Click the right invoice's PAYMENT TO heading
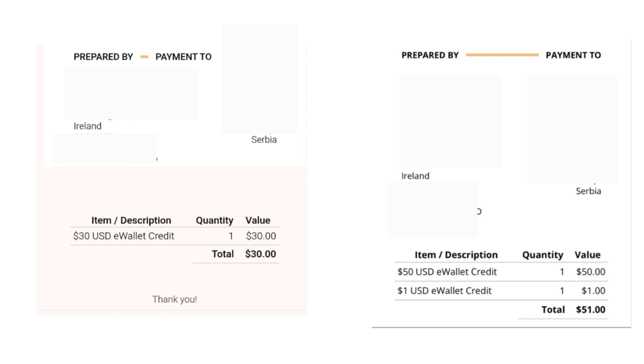Viewport: 644px width, 364px height. click(x=574, y=55)
